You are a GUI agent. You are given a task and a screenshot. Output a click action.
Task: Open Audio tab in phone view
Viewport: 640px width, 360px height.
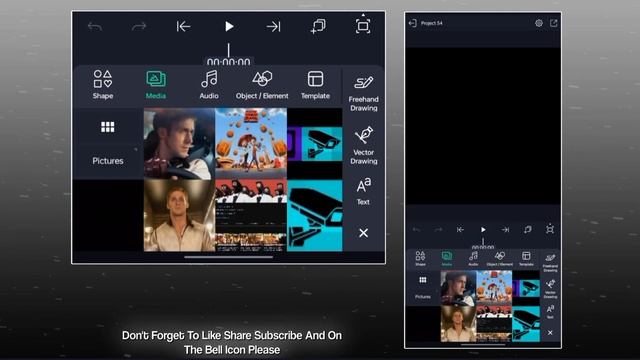473,258
